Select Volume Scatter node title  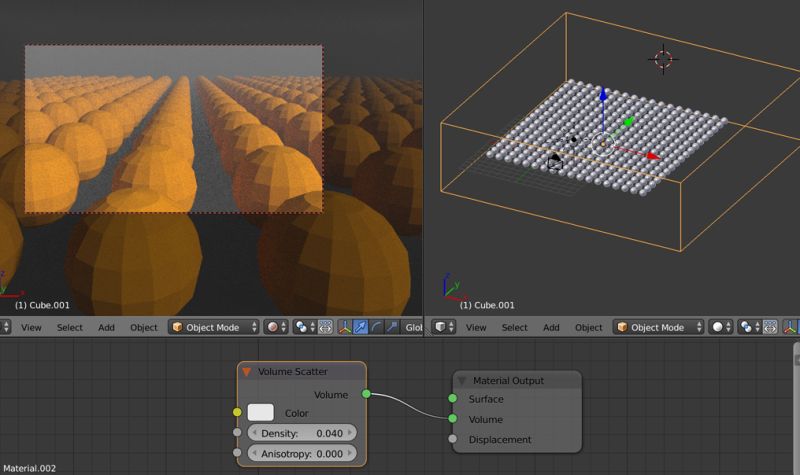292,372
